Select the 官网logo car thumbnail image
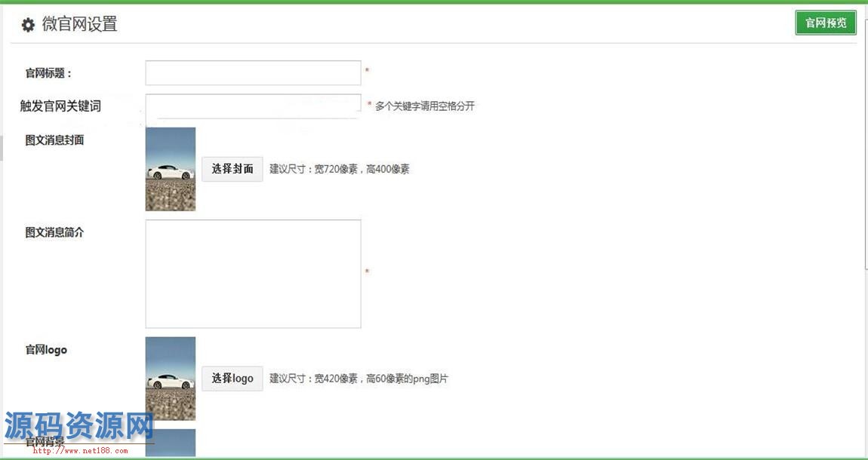The height and width of the screenshot is (460, 868). pos(171,378)
